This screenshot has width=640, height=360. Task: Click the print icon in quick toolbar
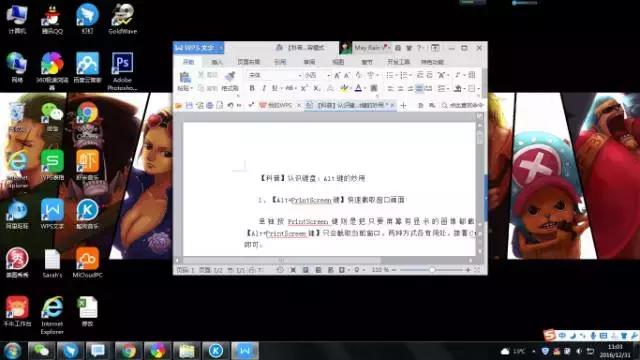click(x=210, y=105)
